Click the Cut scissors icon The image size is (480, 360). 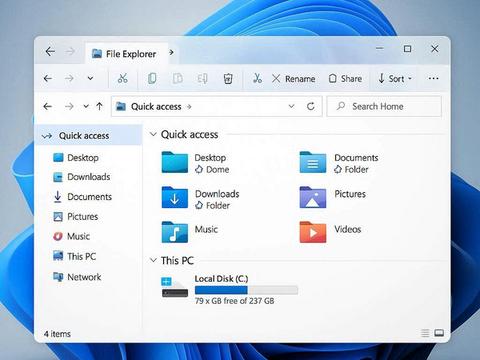(123, 78)
